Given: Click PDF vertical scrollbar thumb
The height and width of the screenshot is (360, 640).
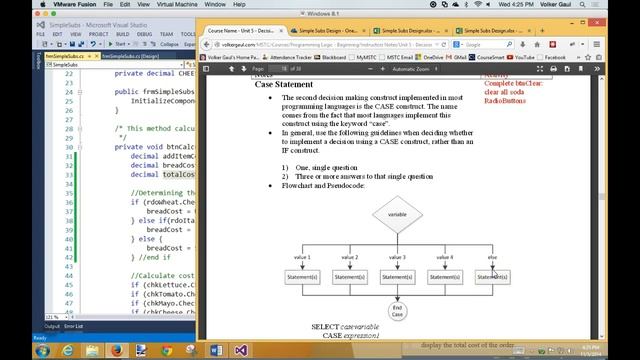Looking at the screenshot, I should click(602, 196).
